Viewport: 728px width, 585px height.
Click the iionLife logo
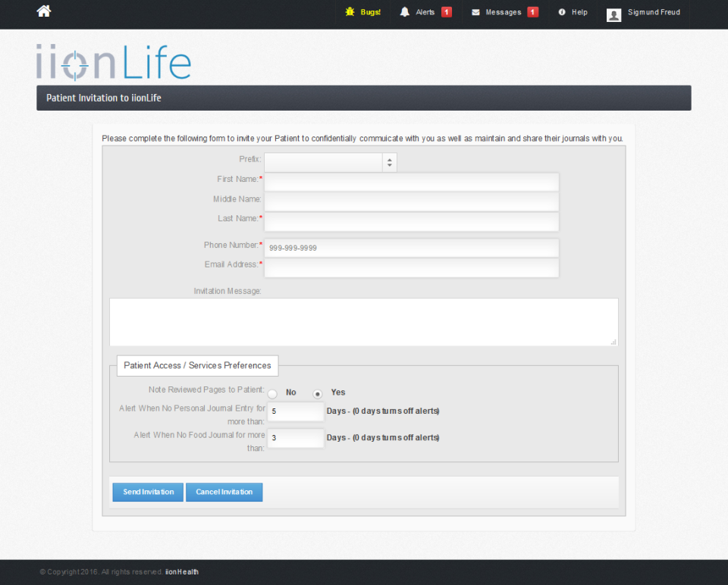pos(113,62)
